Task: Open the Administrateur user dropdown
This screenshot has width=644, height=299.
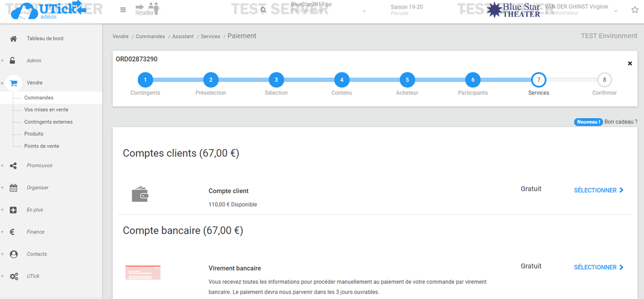Action: pyautogui.click(x=615, y=11)
